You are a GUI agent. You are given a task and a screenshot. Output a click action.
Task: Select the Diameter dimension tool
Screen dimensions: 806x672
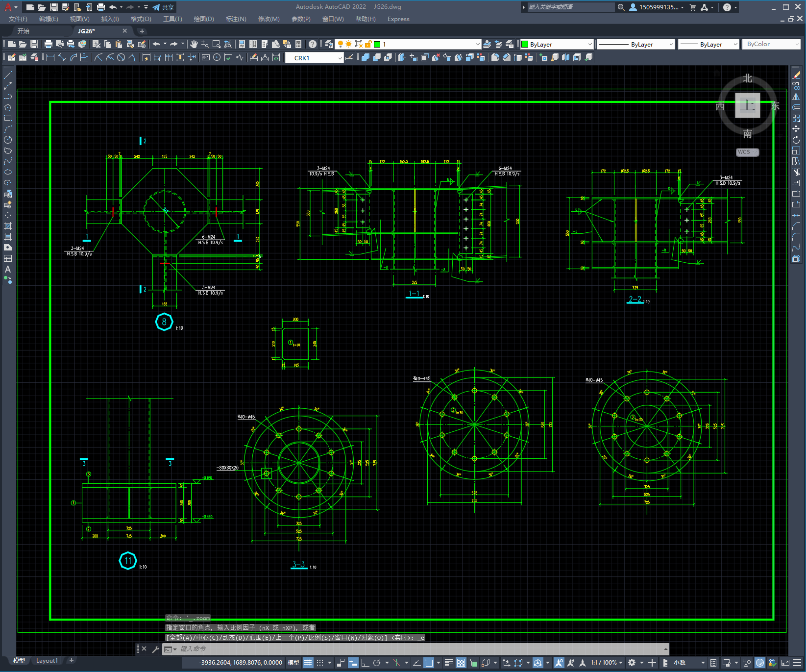[121, 57]
